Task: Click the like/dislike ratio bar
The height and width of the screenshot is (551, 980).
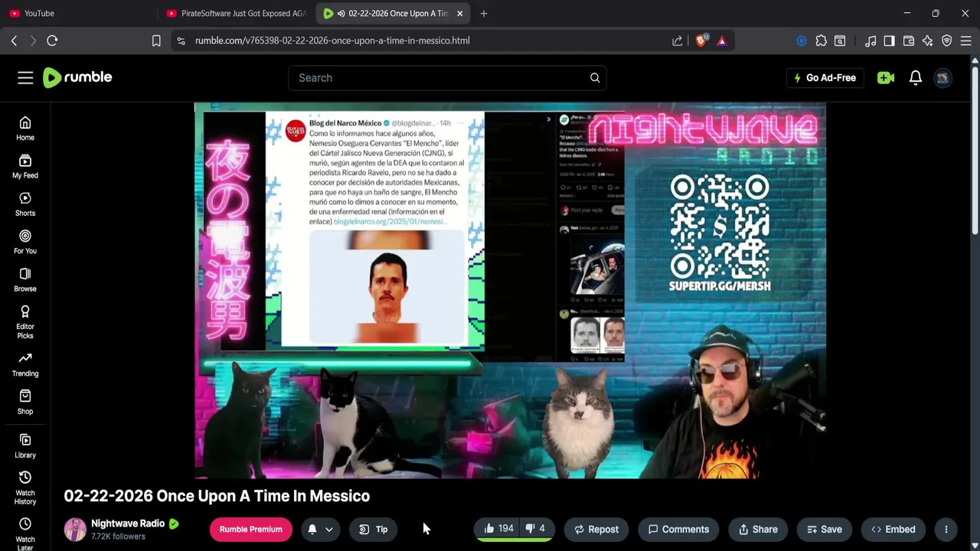Action: point(514,540)
